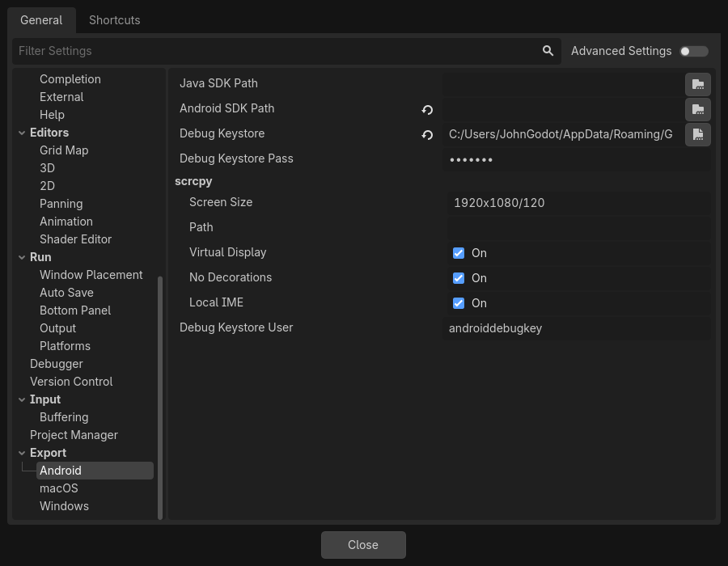This screenshot has width=728, height=566.
Task: Collapse the Editors section
Action: coord(22,133)
